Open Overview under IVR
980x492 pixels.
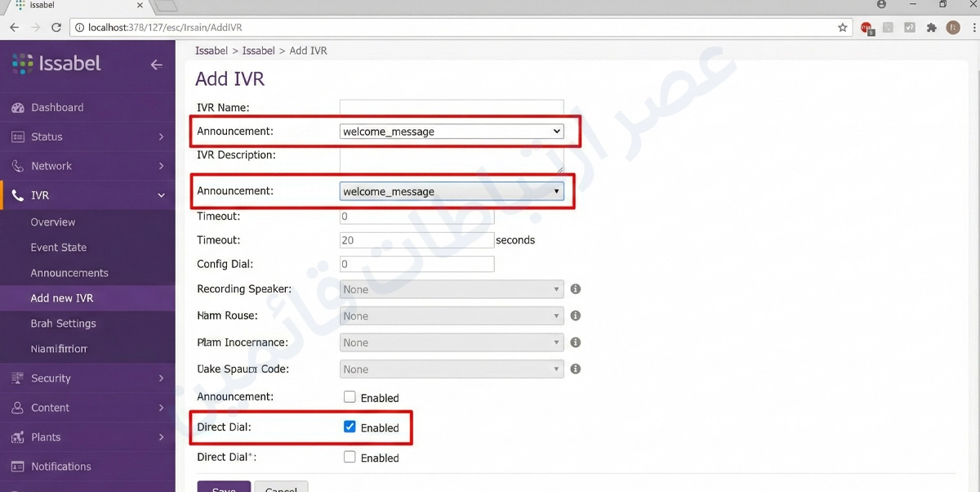53,222
